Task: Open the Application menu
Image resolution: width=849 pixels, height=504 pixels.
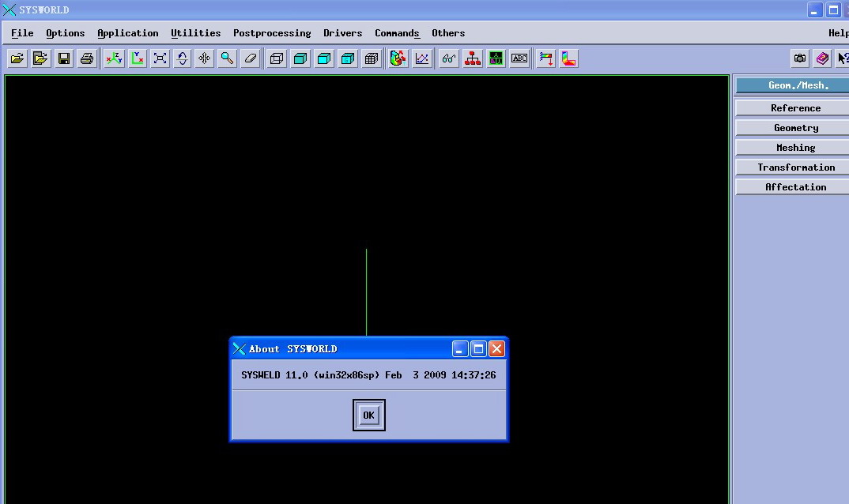Action: click(x=128, y=33)
